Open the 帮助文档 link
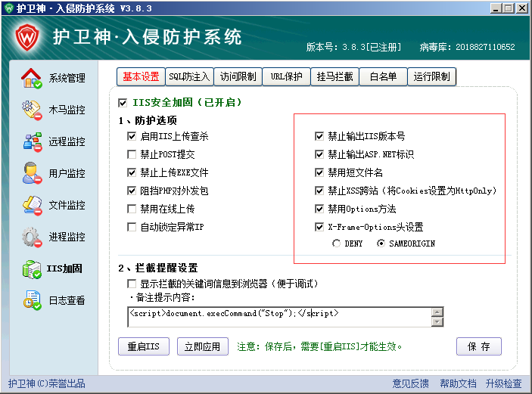The height and width of the screenshot is (394, 532). (458, 384)
